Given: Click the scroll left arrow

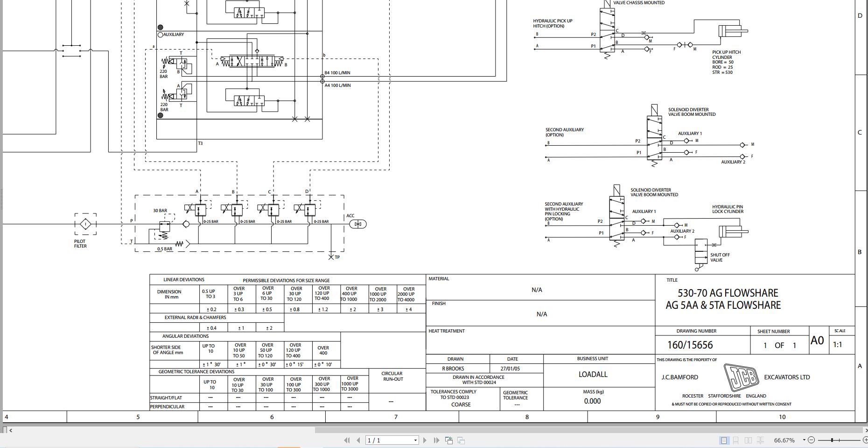Looking at the screenshot, I should pyautogui.click(x=11, y=430).
